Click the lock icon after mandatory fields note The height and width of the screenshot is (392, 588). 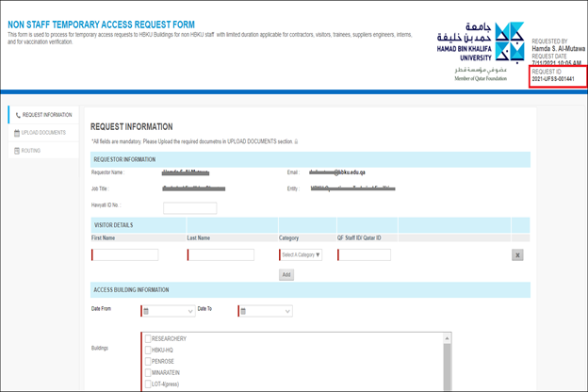(296, 141)
